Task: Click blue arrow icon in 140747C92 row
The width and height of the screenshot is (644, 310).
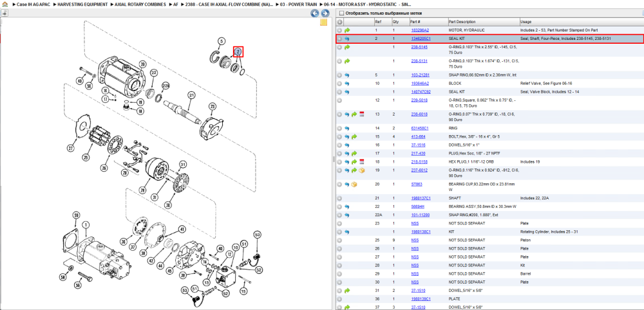Action: (347, 92)
